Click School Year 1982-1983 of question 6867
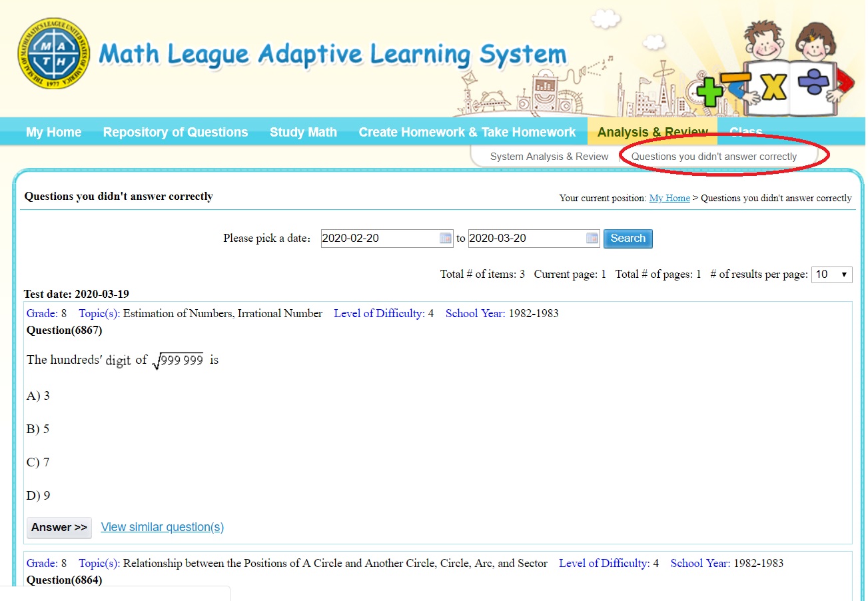Image resolution: width=868 pixels, height=601 pixels. pos(502,314)
